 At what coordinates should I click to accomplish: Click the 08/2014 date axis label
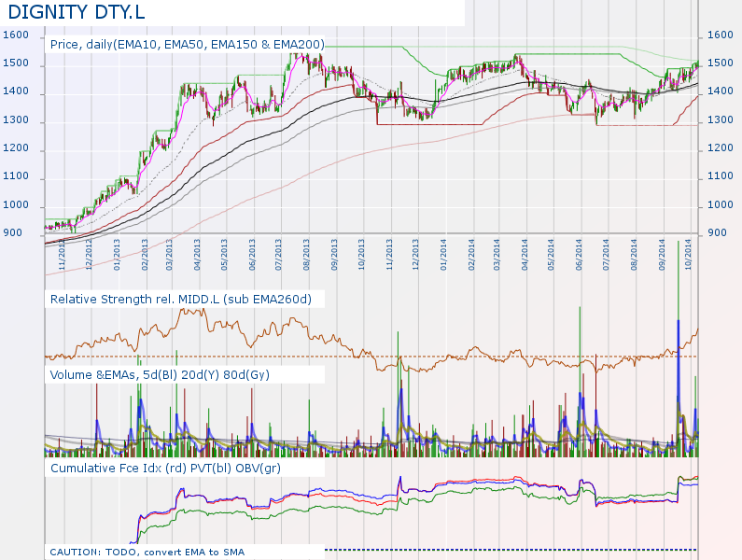[x=634, y=255]
